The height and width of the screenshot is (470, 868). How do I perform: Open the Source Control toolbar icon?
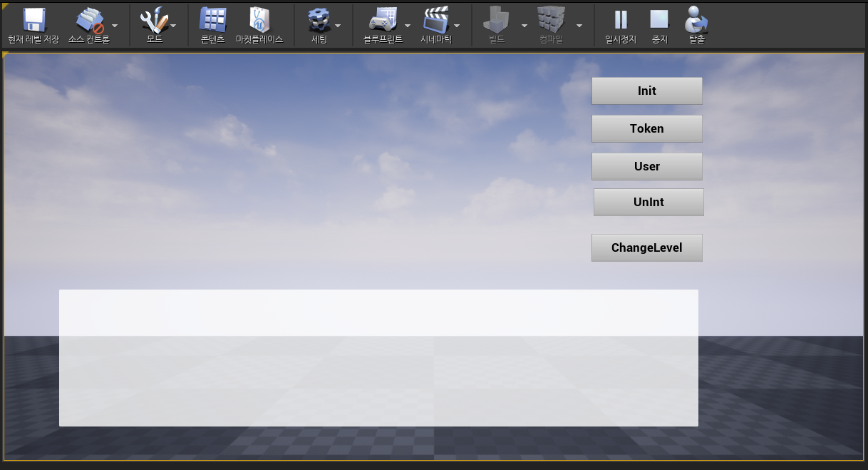point(89,26)
